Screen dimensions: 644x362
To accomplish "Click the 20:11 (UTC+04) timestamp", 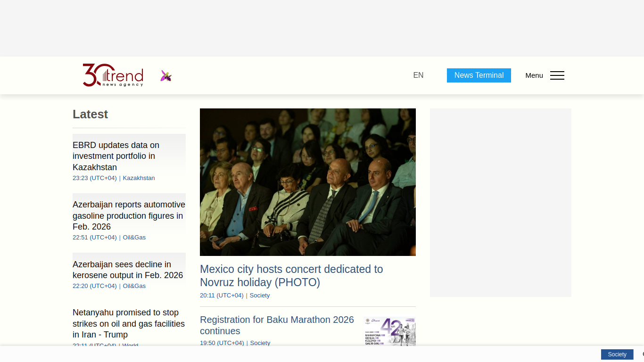I will pyautogui.click(x=222, y=296).
